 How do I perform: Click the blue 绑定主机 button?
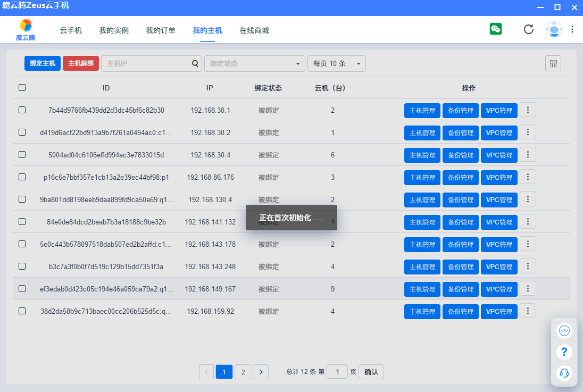[x=43, y=64]
